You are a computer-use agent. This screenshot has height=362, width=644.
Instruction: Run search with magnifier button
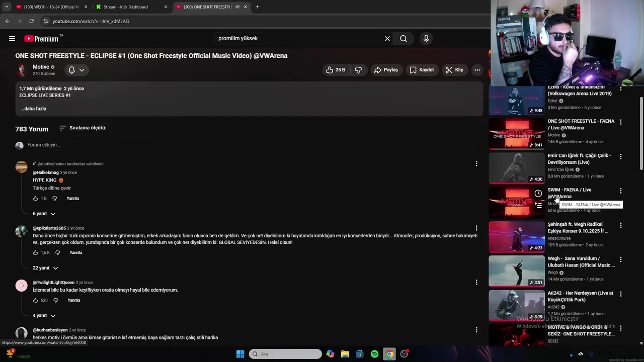click(x=404, y=38)
